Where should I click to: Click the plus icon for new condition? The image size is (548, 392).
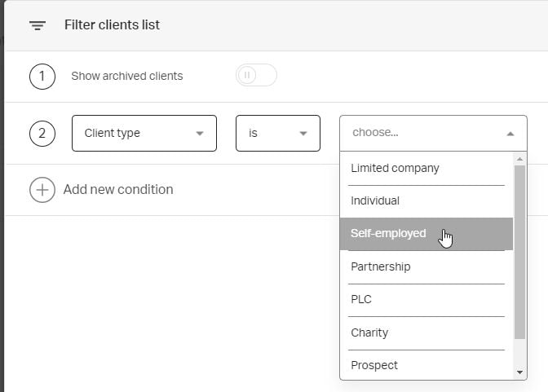42,190
